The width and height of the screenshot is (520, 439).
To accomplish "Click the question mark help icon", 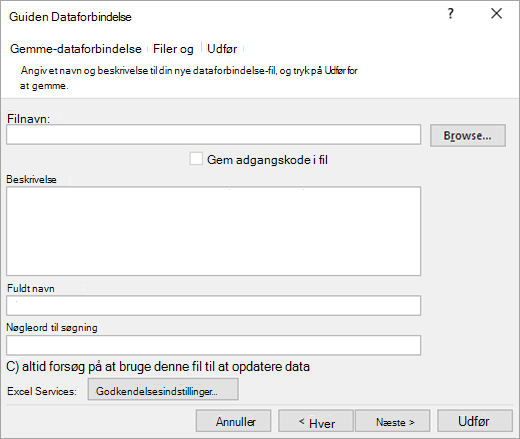I will (x=450, y=14).
